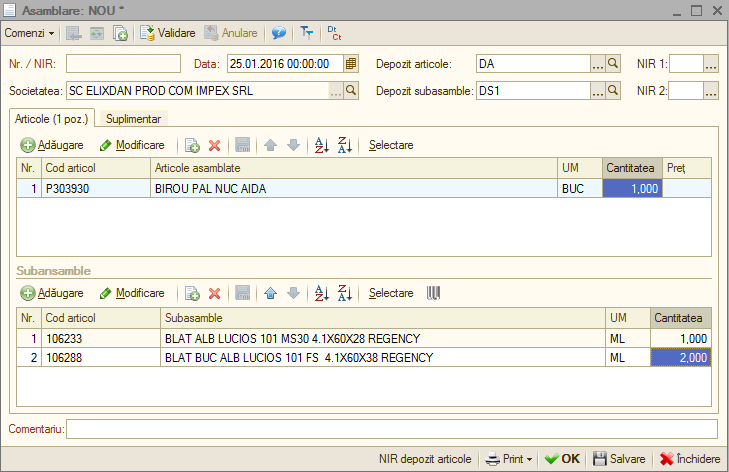Click the Depozit articole field DA

point(533,64)
